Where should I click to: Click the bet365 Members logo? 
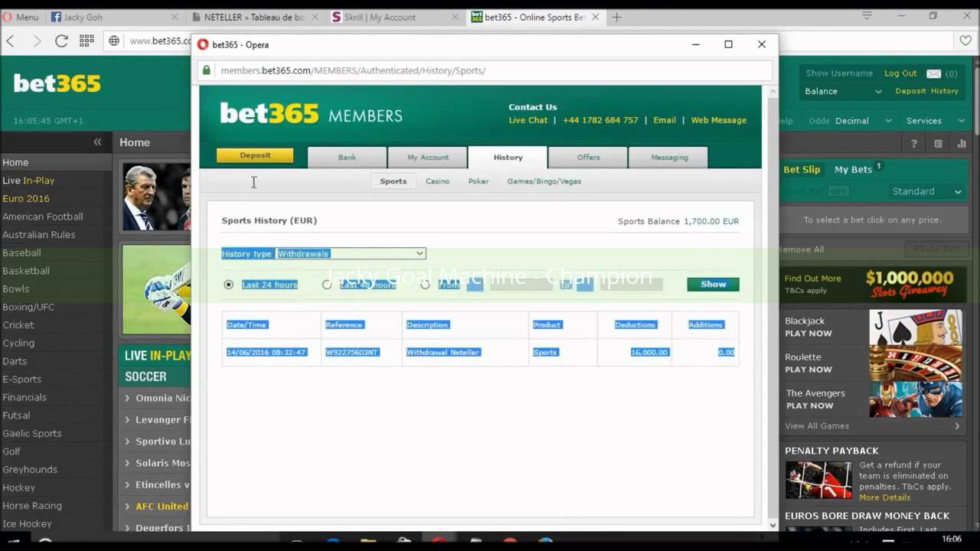pyautogui.click(x=311, y=114)
